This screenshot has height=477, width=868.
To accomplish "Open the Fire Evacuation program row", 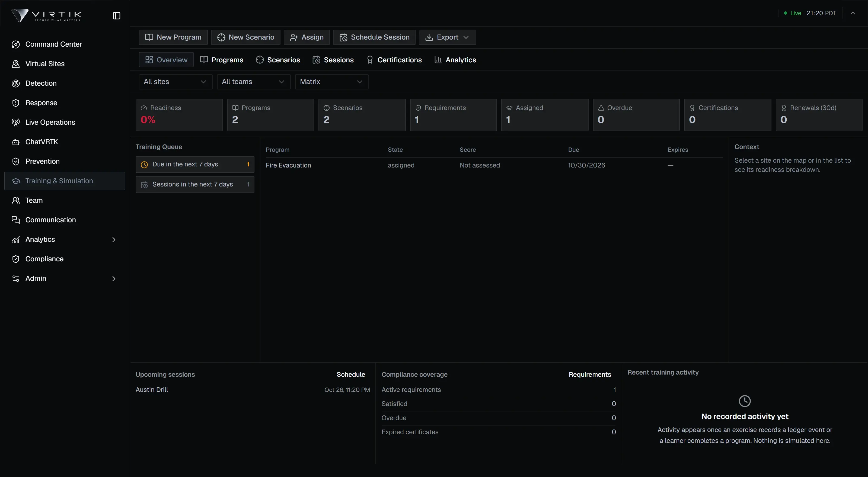I will click(494, 165).
